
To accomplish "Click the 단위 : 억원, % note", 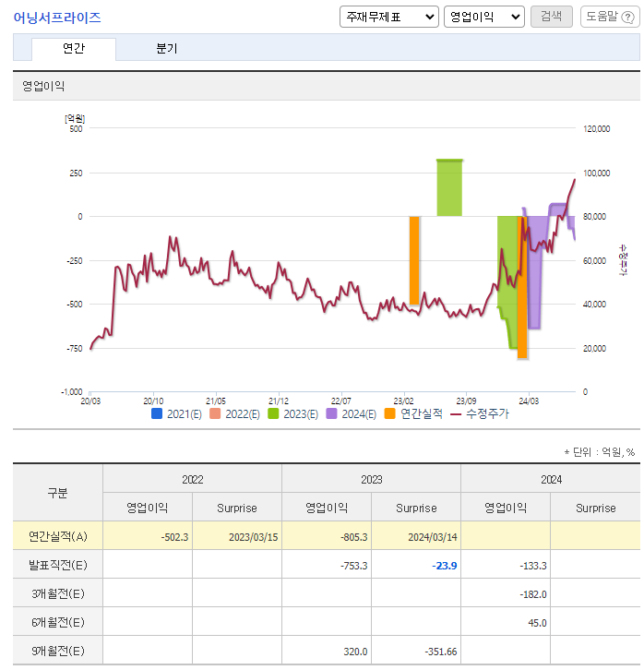I will (599, 451).
